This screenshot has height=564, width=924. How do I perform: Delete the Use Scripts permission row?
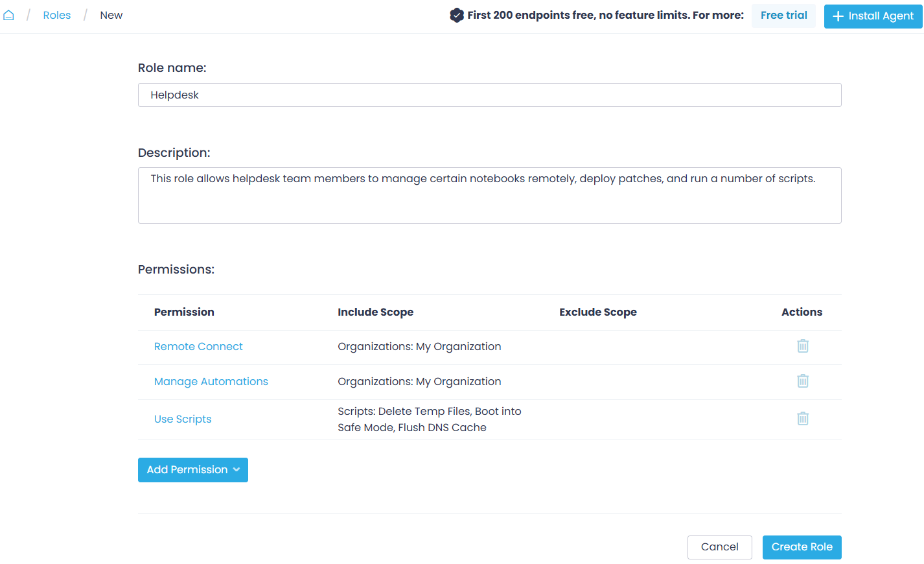pos(802,419)
